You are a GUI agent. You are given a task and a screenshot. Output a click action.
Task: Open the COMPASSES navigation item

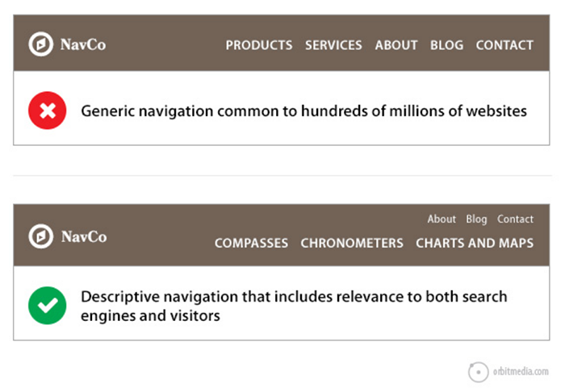tap(251, 243)
